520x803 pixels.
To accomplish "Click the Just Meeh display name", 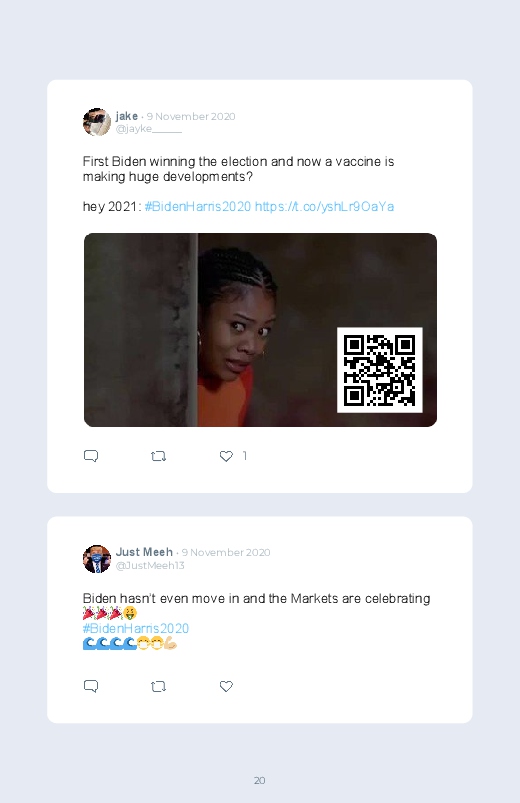I will 144,552.
